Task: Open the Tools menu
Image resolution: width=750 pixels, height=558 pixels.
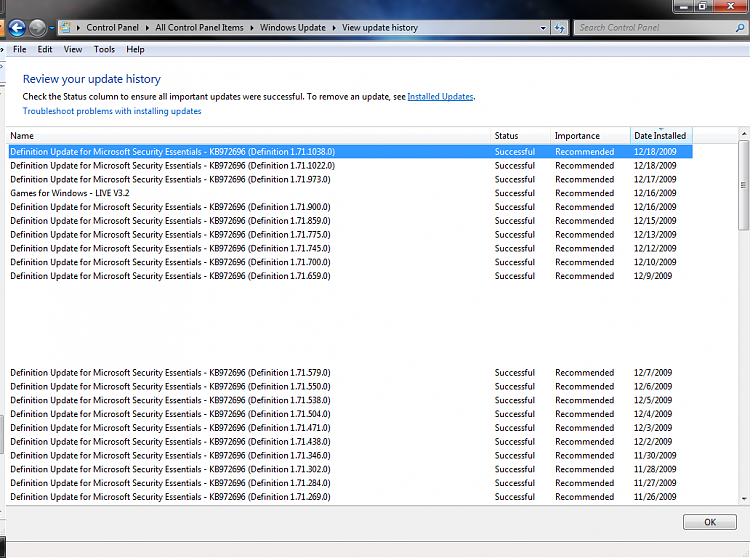Action: tap(104, 49)
